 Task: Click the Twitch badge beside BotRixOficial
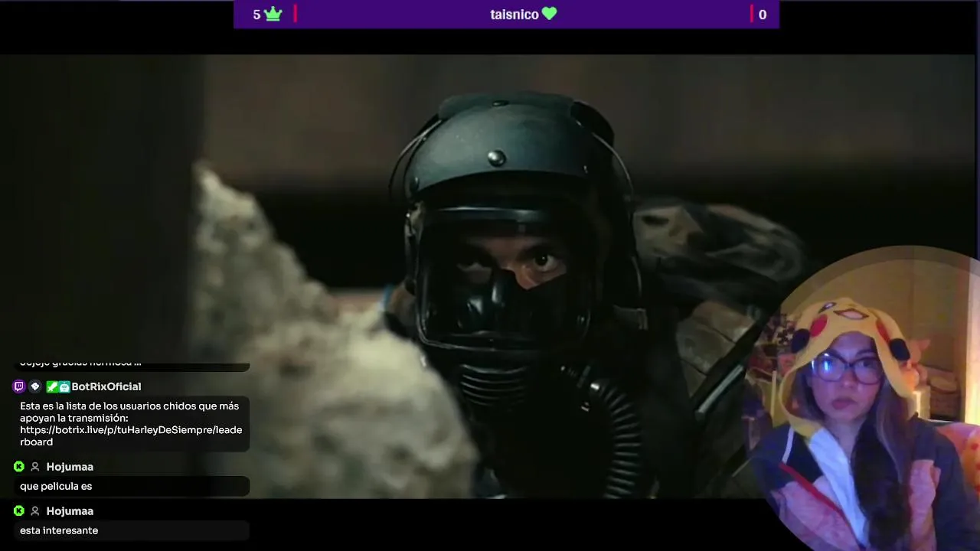19,386
